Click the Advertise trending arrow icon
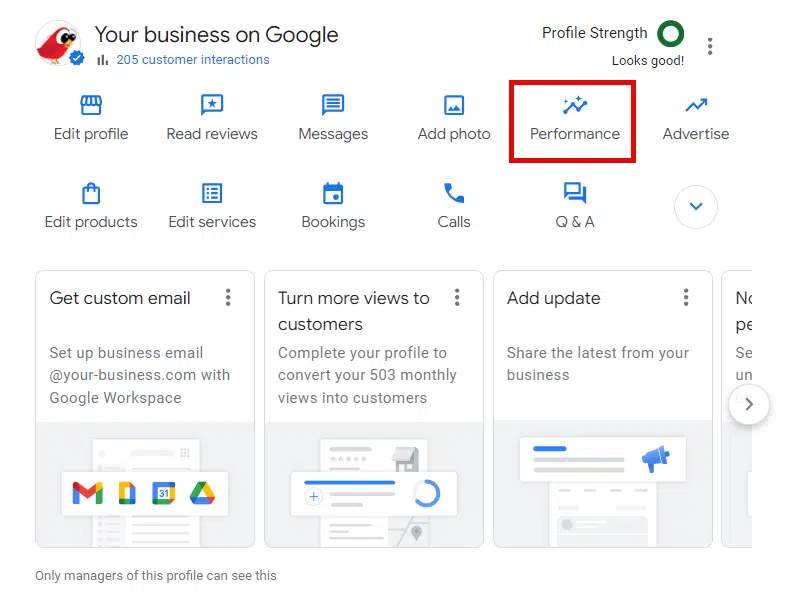This screenshot has width=786, height=604. pyautogui.click(x=696, y=105)
